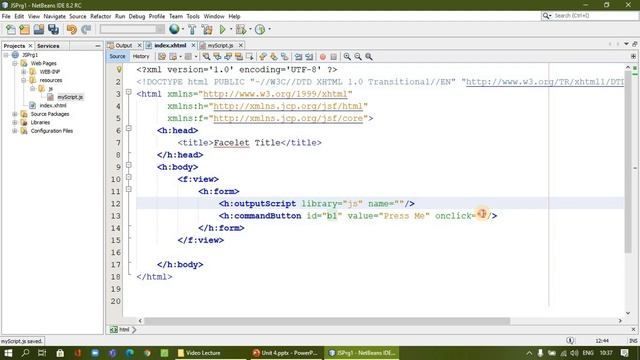This screenshot has width=640, height=360.
Task: Minimize the Projects panel
Action: [x=98, y=46]
